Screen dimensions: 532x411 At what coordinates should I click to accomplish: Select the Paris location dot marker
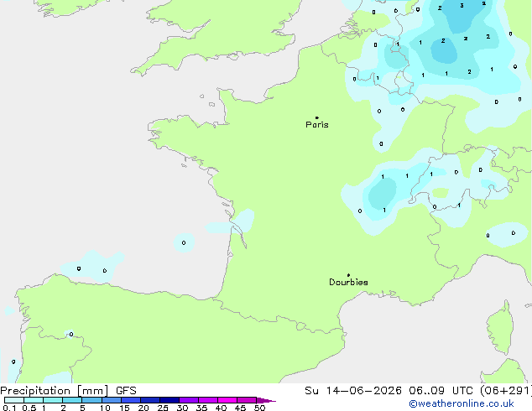pos(317,117)
